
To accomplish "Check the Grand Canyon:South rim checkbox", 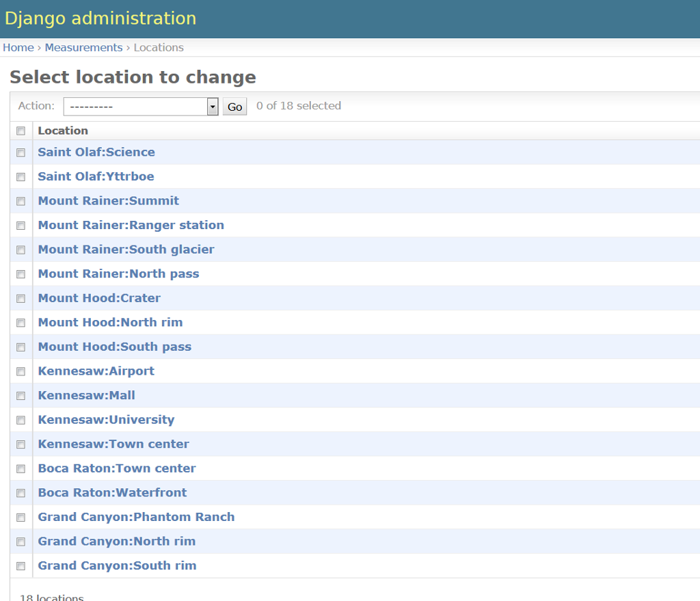I will (21, 566).
